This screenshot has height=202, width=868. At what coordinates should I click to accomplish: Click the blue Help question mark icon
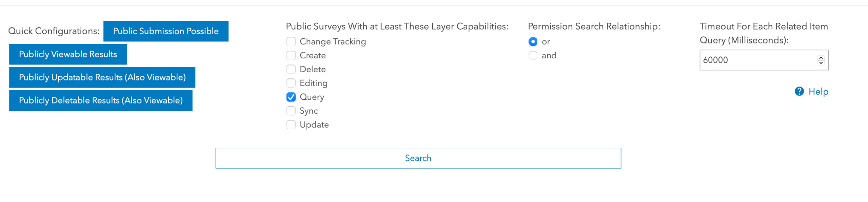[799, 91]
